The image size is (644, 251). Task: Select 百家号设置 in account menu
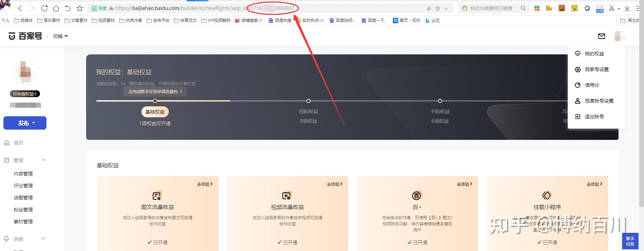596,69
